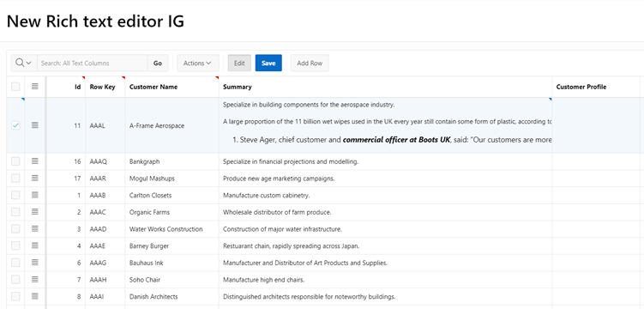Tick the select-all checkbox in header

(15, 87)
